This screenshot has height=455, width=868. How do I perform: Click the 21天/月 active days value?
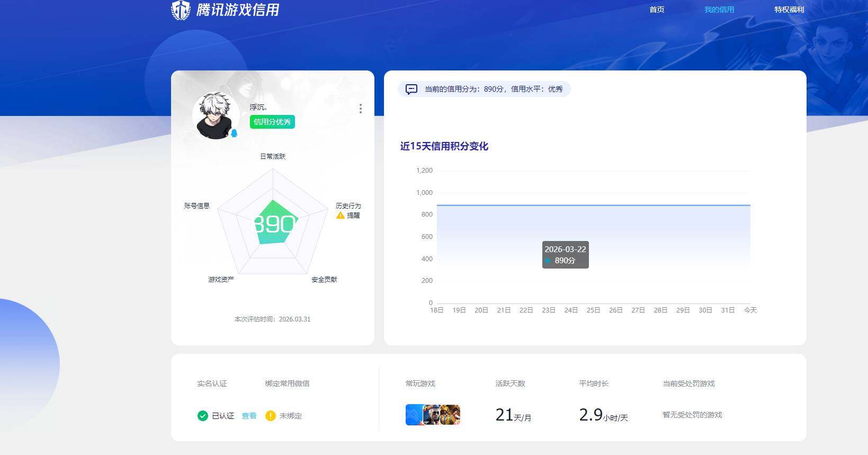(513, 415)
